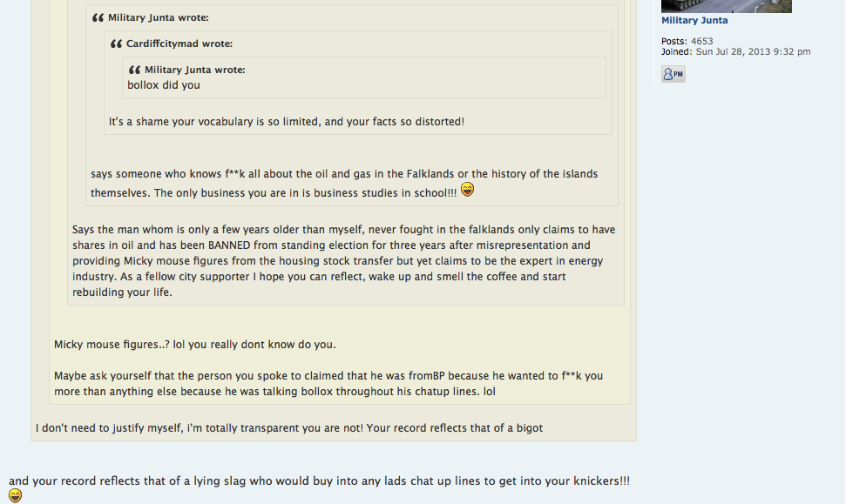Click the quote mark beside 'Cardiffcitymad wrote:'

click(116, 44)
